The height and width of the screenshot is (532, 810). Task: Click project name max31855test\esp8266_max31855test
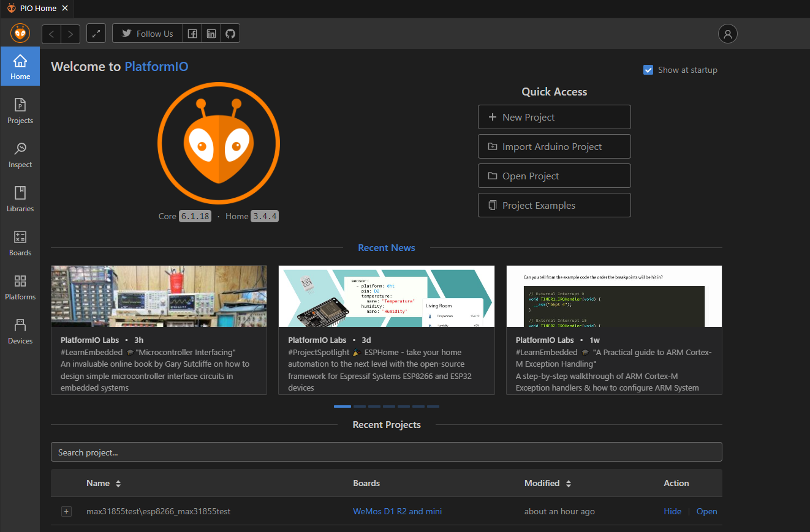[x=158, y=511]
